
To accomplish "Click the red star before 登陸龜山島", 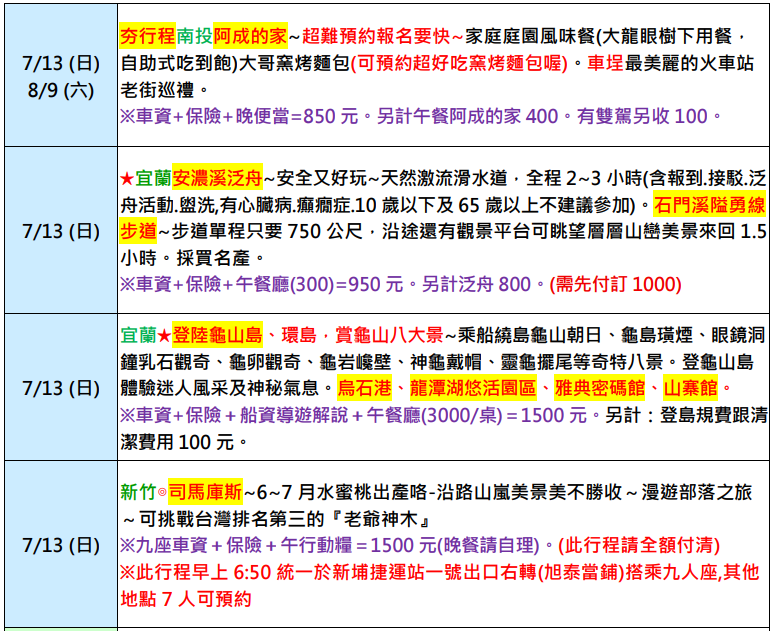I will point(166,335).
